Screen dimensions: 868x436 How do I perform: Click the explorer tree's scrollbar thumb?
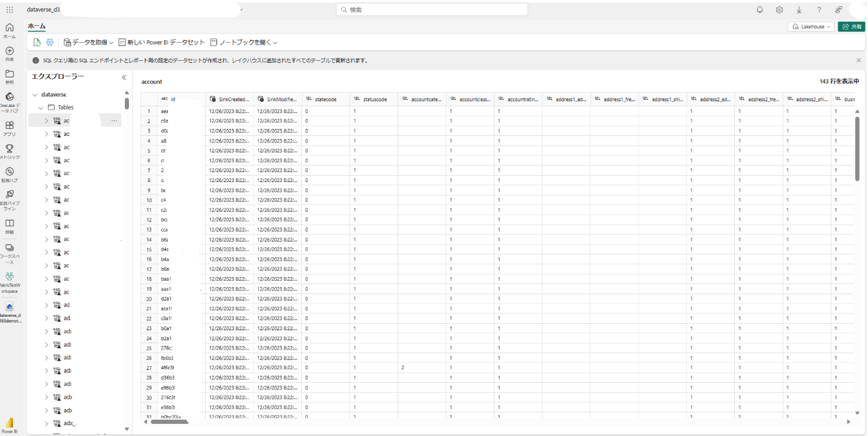point(127,104)
